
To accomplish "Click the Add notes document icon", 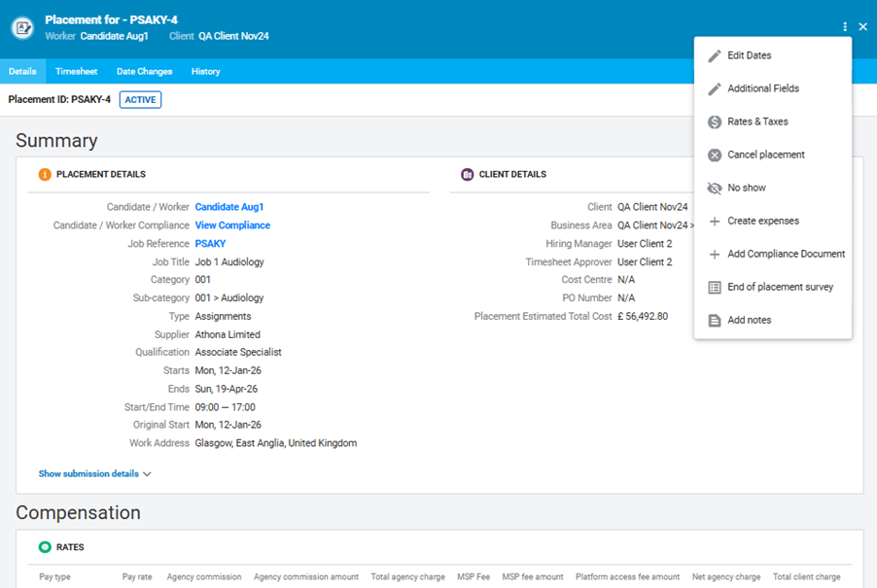I will click(x=715, y=321).
